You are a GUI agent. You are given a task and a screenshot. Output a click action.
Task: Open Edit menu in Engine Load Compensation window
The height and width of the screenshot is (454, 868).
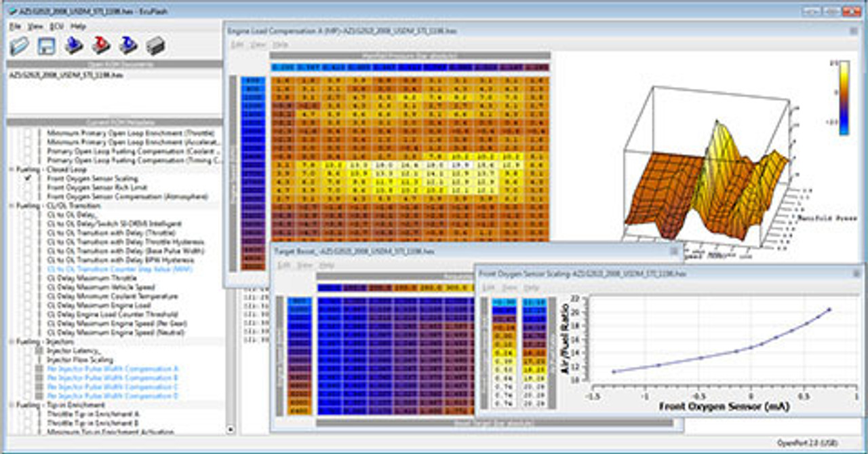pyautogui.click(x=237, y=44)
